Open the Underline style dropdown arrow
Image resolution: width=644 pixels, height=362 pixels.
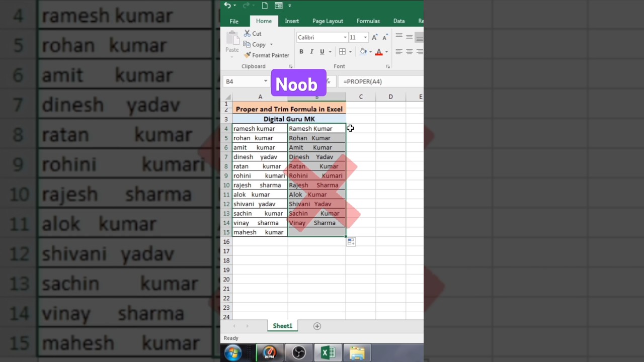pyautogui.click(x=330, y=52)
